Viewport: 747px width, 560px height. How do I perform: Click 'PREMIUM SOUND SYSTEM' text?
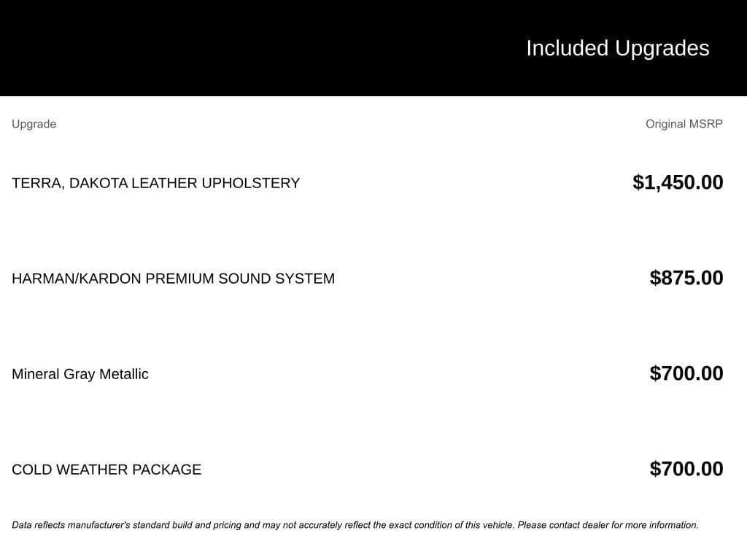240,279
